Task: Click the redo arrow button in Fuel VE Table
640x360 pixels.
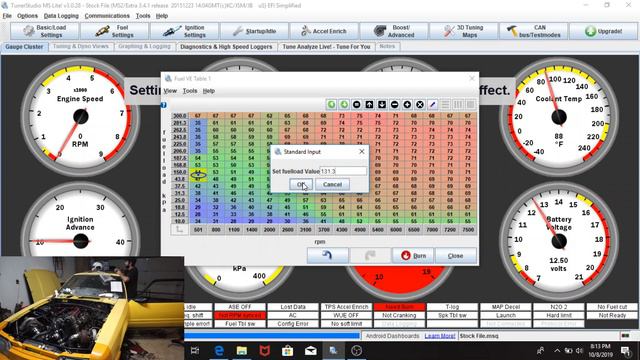Action: [370, 256]
